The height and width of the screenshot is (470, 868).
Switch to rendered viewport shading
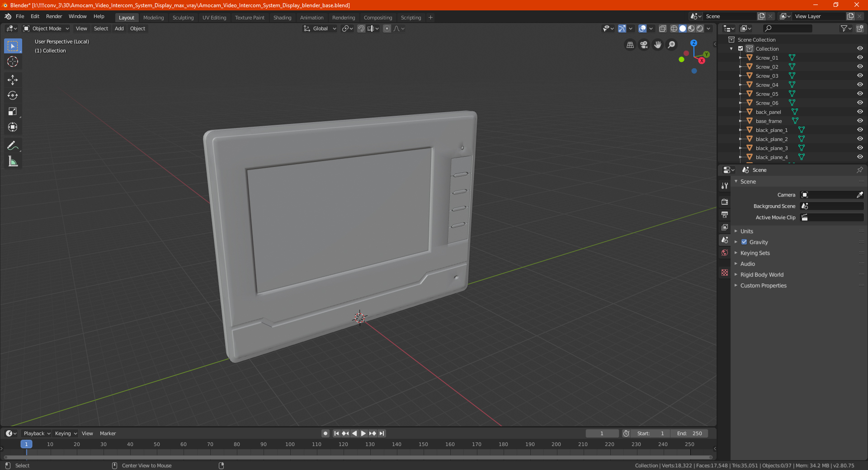click(x=700, y=28)
